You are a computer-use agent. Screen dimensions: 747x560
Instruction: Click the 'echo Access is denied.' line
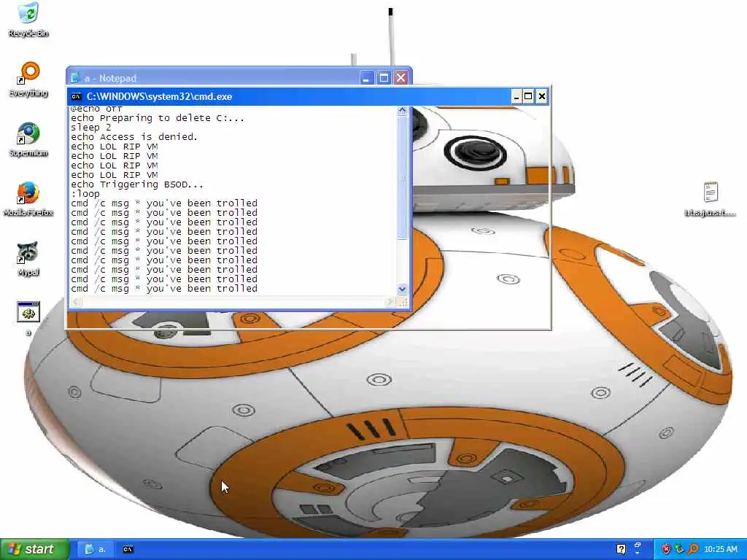[x=134, y=137]
